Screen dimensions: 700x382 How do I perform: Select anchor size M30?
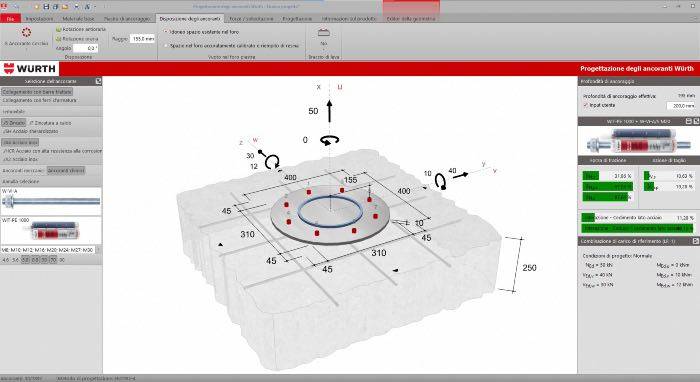tap(87, 250)
